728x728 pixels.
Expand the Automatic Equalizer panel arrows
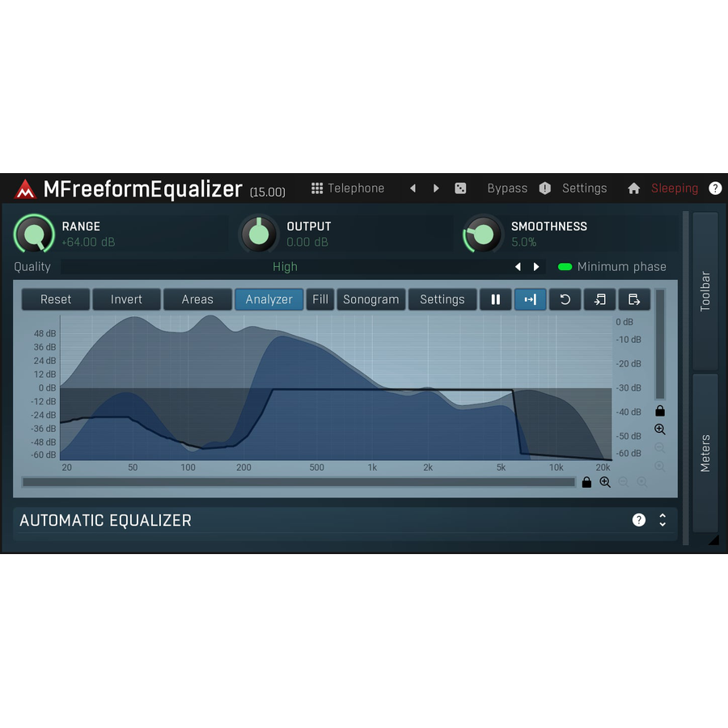point(662,520)
